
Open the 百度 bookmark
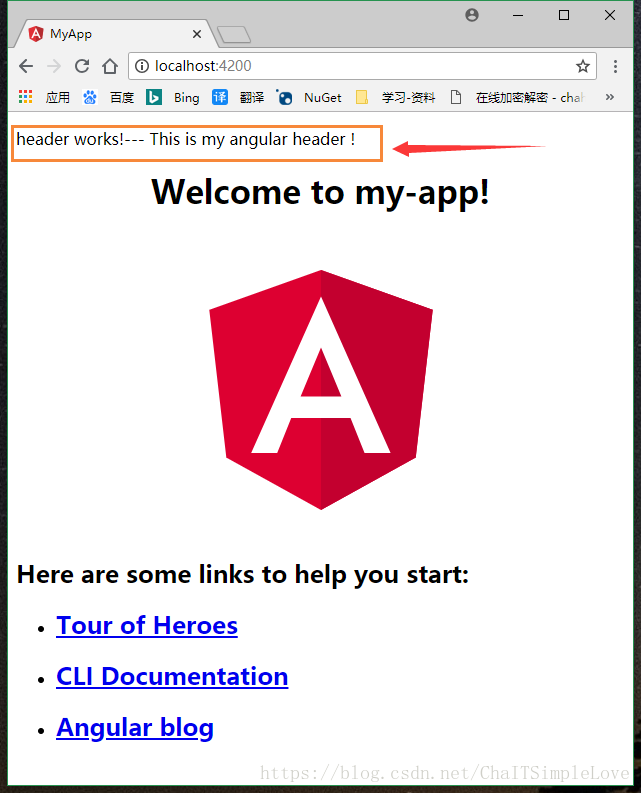[108, 97]
